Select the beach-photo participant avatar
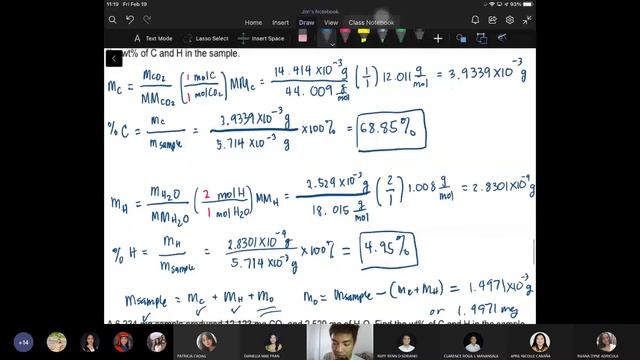Image resolution: width=640 pixels, height=360 pixels. (56, 342)
